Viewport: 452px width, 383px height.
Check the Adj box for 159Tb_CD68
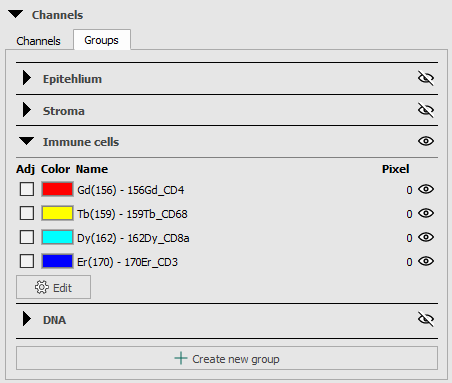[x=27, y=213]
